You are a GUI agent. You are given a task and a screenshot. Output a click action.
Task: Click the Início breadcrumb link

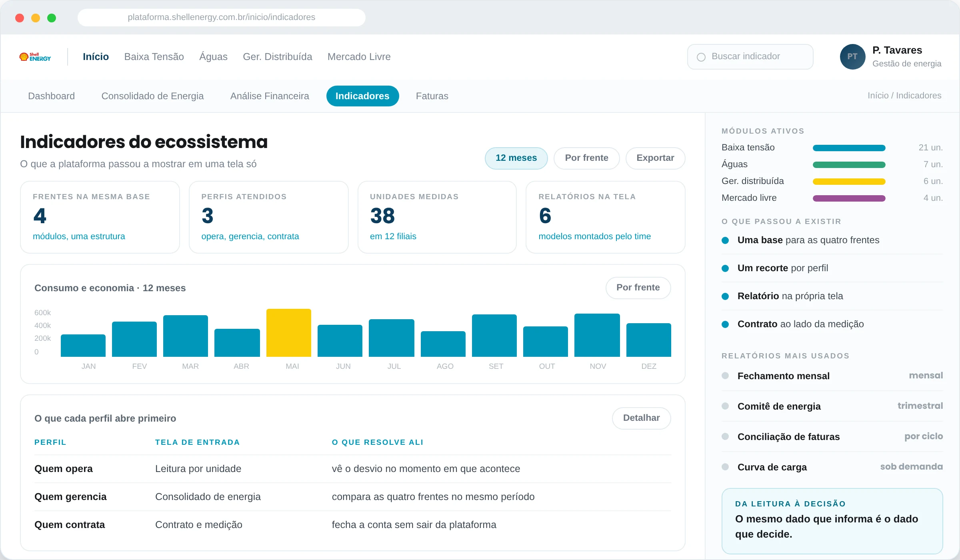pyautogui.click(x=878, y=96)
